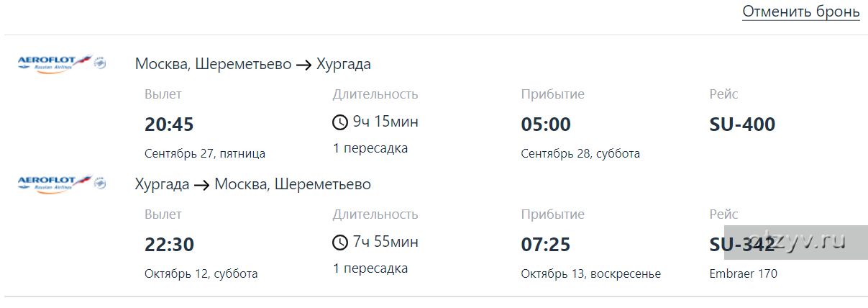Click arrival time 07:25

tap(546, 245)
